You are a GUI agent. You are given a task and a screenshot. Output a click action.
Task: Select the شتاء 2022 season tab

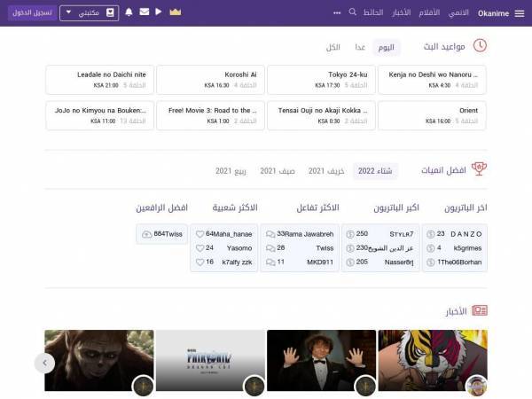(375, 171)
